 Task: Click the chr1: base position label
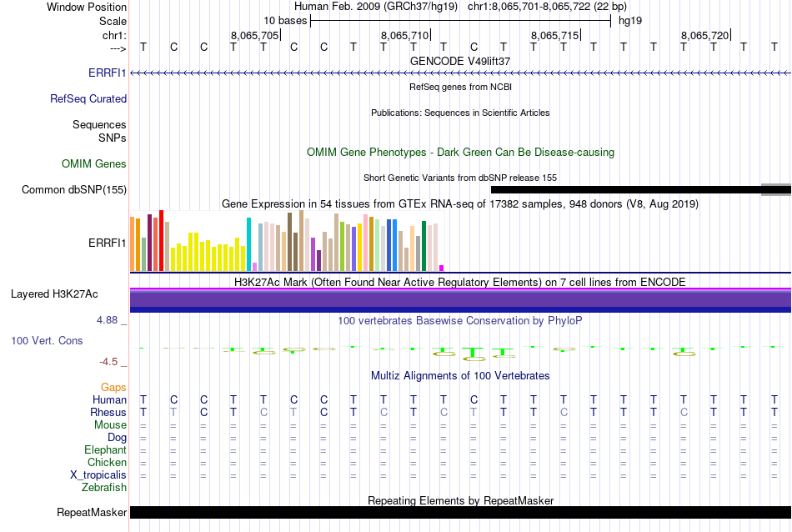coord(114,35)
